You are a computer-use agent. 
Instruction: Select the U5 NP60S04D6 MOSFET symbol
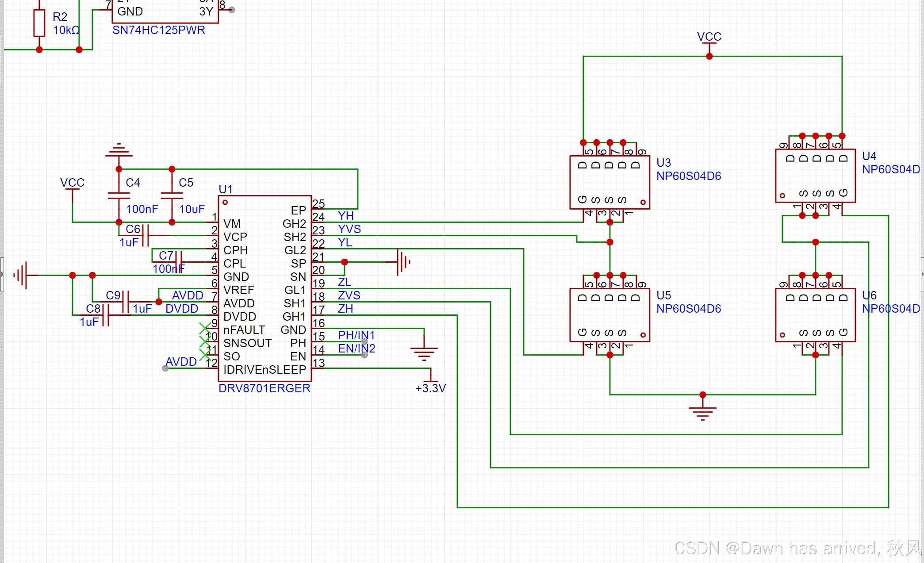[x=610, y=315]
